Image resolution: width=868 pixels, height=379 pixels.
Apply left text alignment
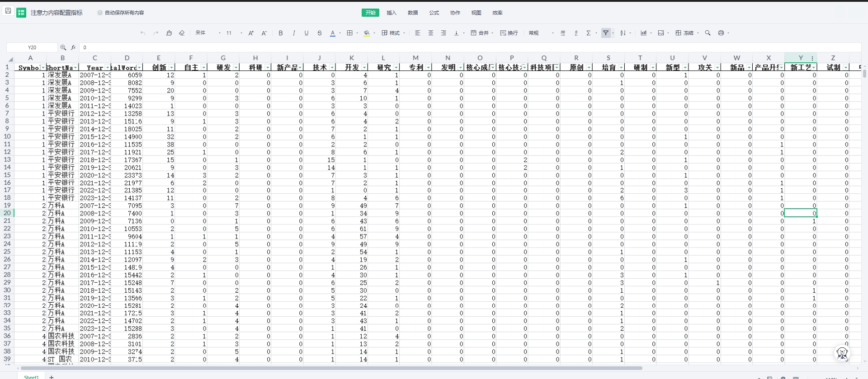click(418, 33)
